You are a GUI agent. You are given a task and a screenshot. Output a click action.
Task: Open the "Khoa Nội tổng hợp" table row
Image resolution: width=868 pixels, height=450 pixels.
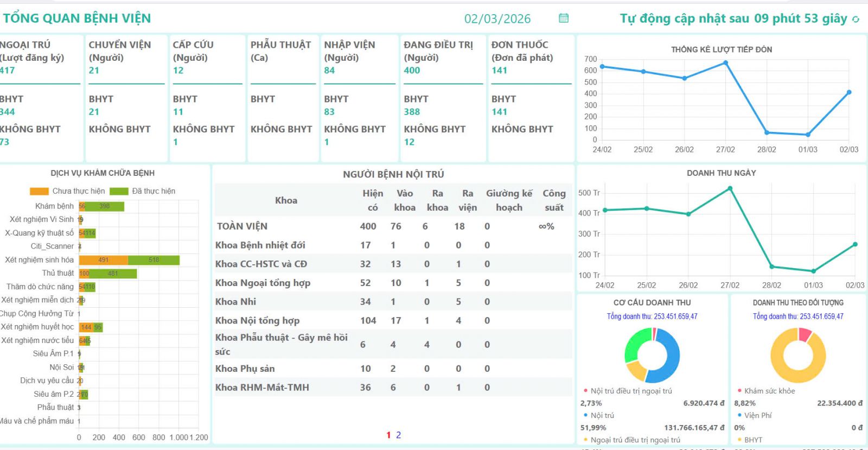click(x=257, y=321)
